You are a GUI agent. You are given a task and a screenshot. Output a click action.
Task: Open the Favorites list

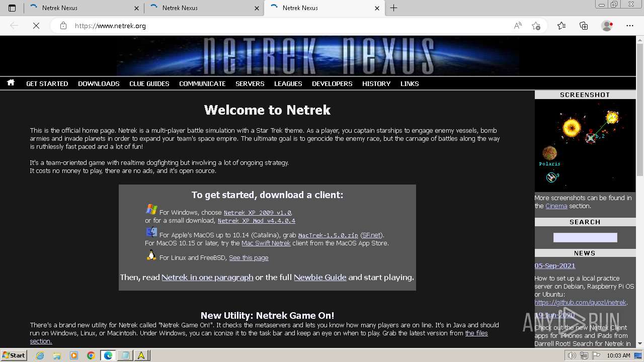pos(561,26)
